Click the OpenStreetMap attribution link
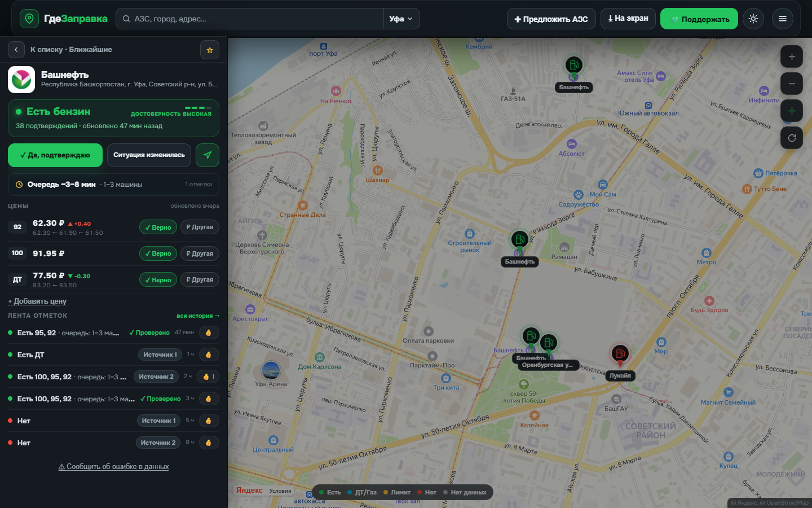 787,502
